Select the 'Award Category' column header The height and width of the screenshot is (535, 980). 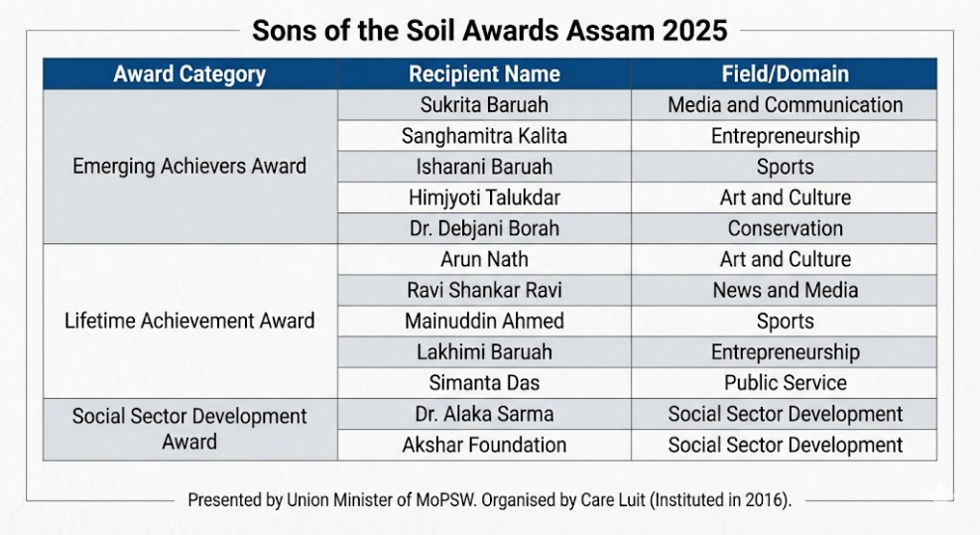pos(189,74)
